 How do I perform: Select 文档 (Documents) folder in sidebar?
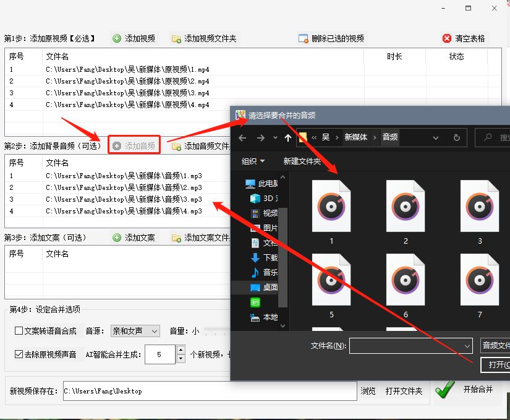[x=264, y=242]
